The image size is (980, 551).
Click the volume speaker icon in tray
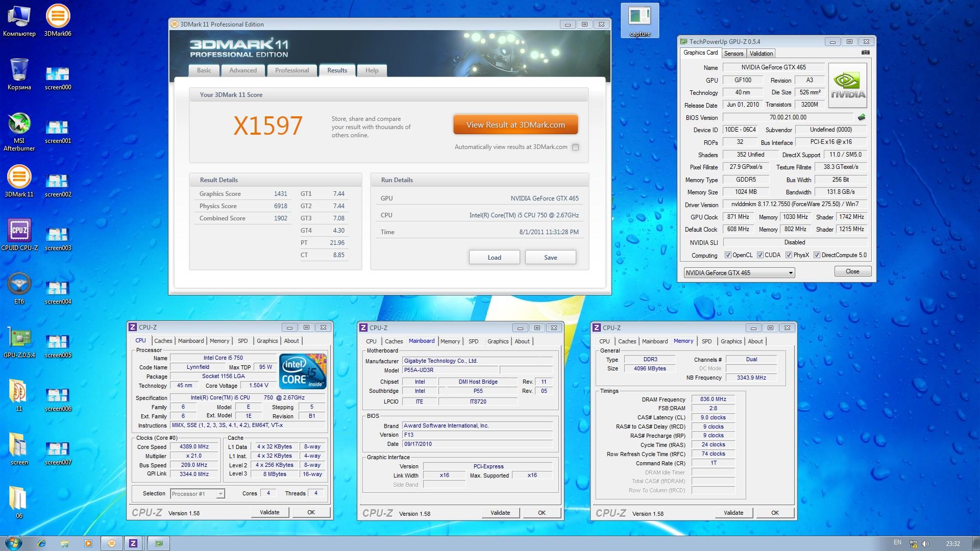tap(925, 544)
